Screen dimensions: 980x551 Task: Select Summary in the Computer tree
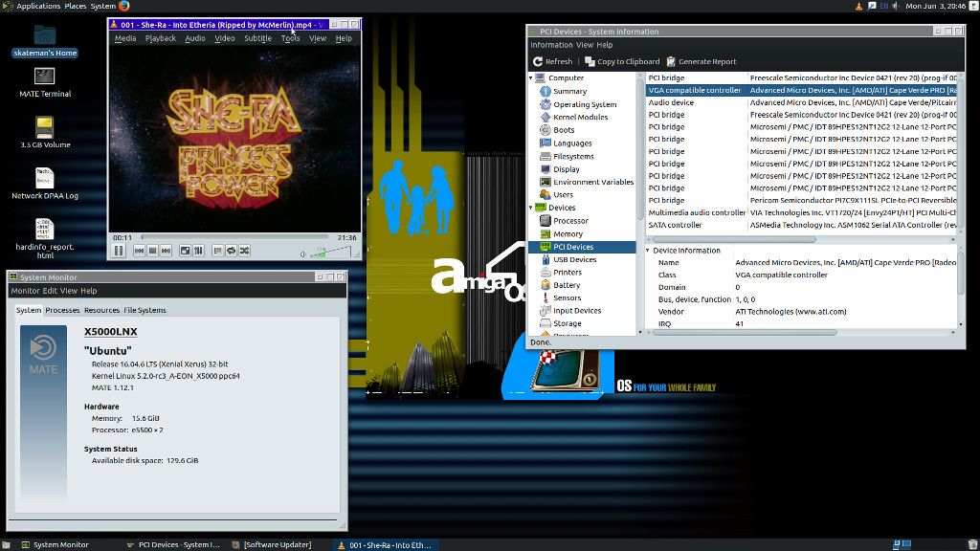click(569, 91)
